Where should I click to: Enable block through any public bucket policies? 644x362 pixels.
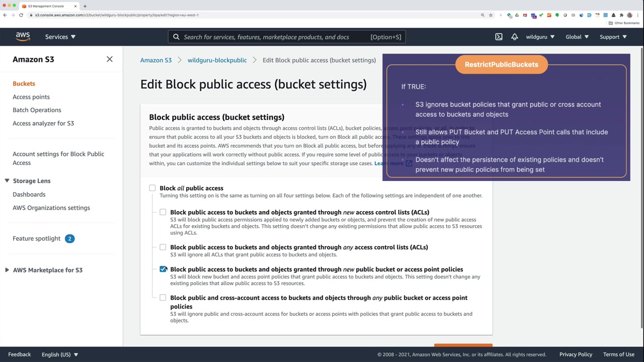(x=163, y=298)
